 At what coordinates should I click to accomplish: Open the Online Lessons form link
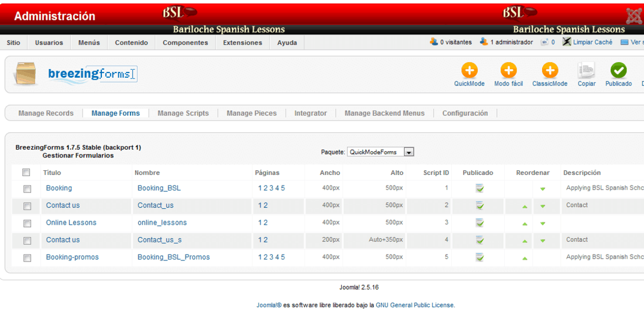tap(71, 222)
